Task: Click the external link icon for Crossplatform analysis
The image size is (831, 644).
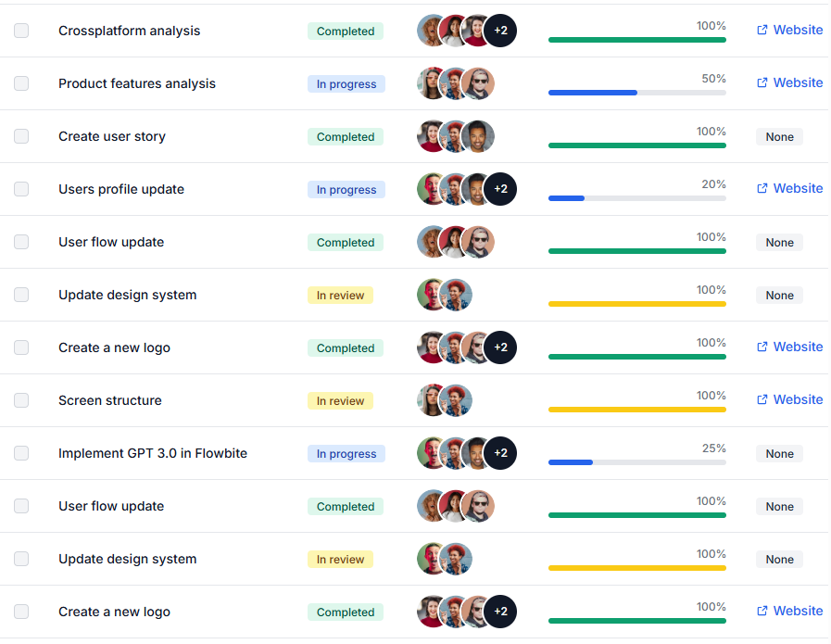Action: (764, 30)
